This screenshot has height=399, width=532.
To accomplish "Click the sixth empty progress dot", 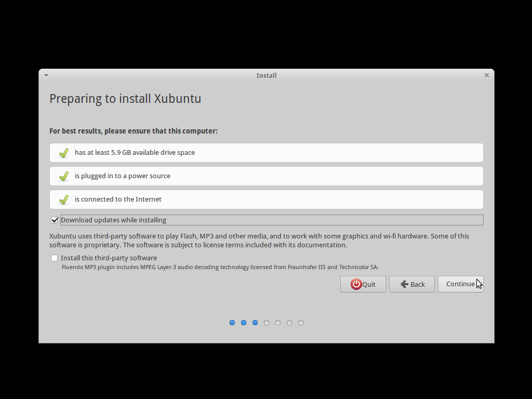I will (x=289, y=323).
